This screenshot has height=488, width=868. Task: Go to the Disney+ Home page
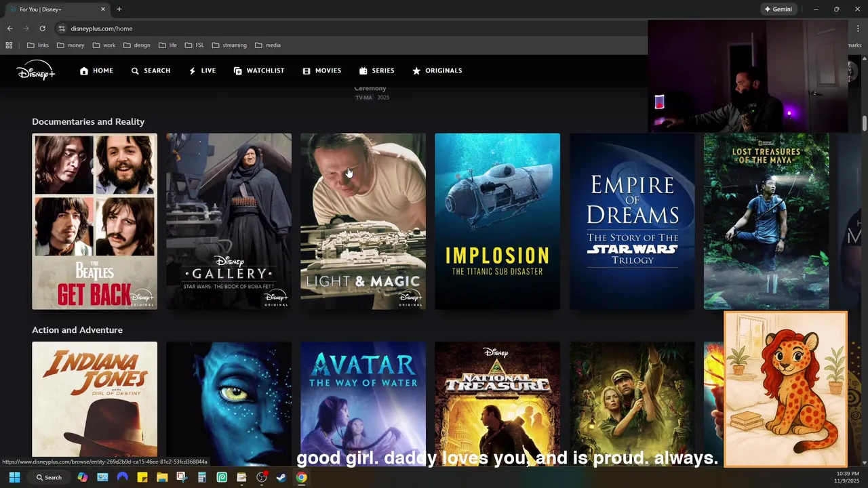pyautogui.click(x=96, y=70)
